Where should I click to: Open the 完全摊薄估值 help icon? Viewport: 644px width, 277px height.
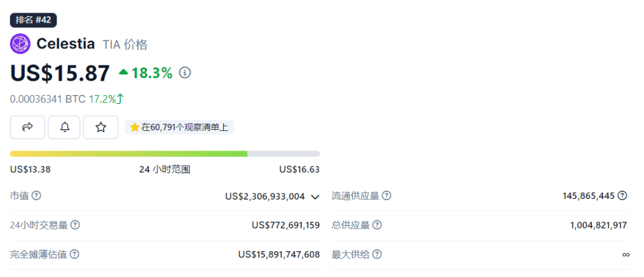tap(74, 254)
